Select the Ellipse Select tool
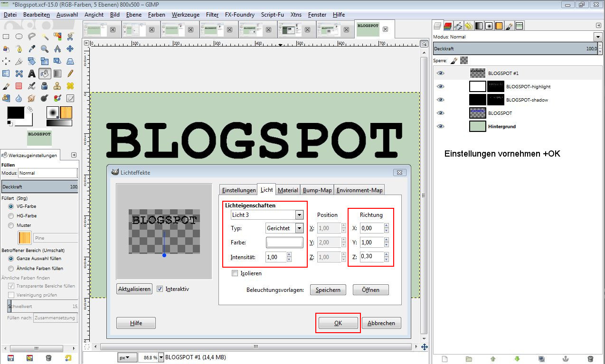The height and width of the screenshot is (364, 605). (19, 36)
